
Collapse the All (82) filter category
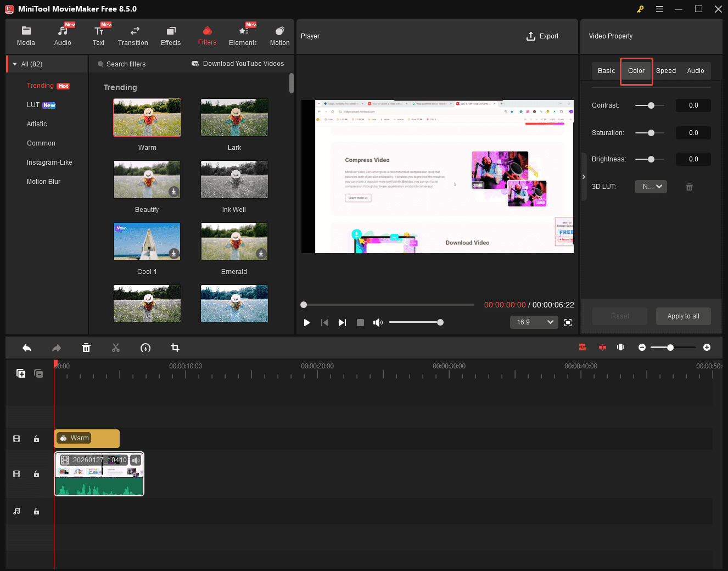[14, 64]
